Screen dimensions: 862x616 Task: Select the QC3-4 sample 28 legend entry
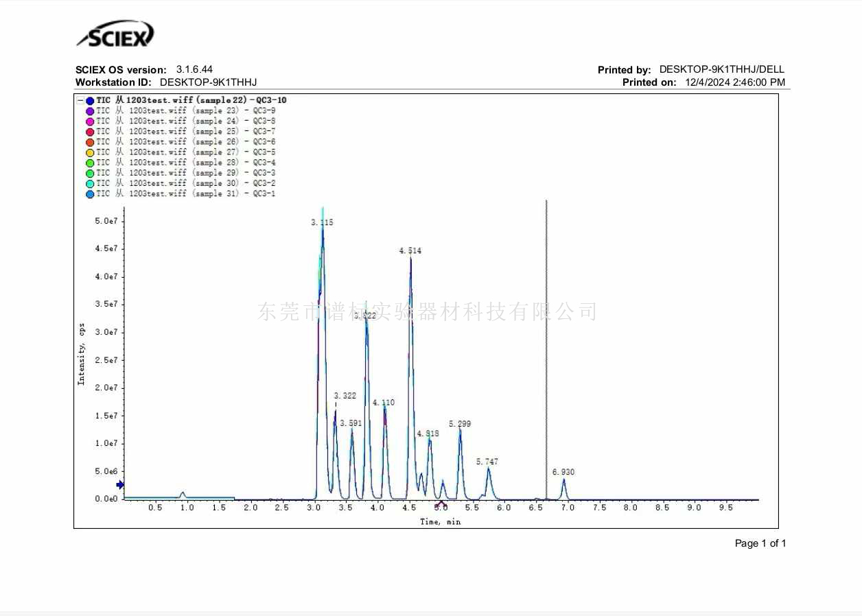click(186, 163)
